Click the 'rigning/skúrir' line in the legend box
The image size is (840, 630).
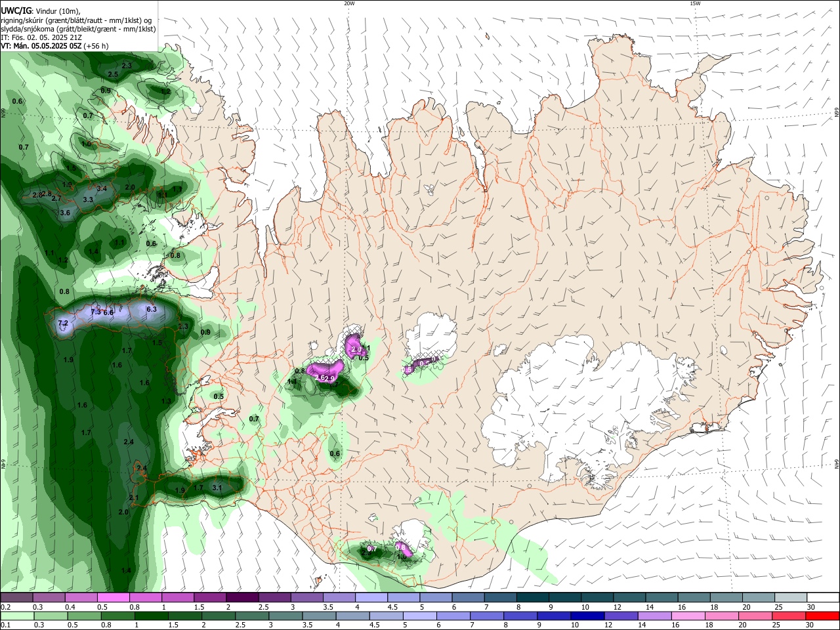pyautogui.click(x=75, y=20)
